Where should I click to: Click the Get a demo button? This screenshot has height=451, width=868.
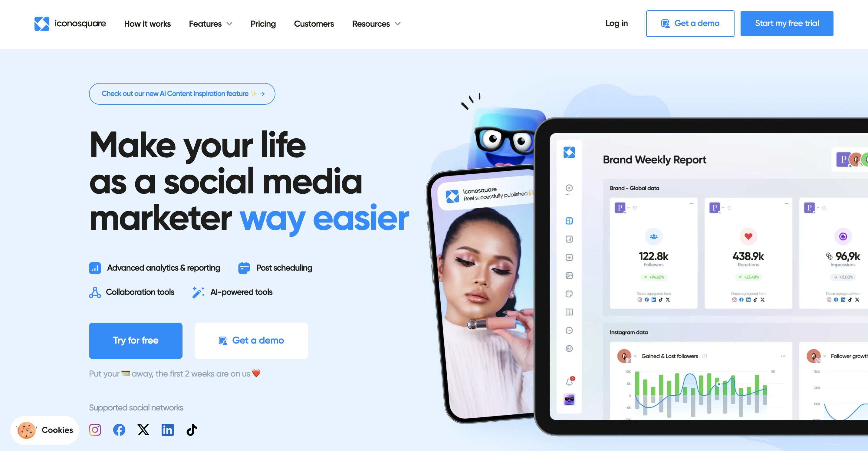click(689, 24)
